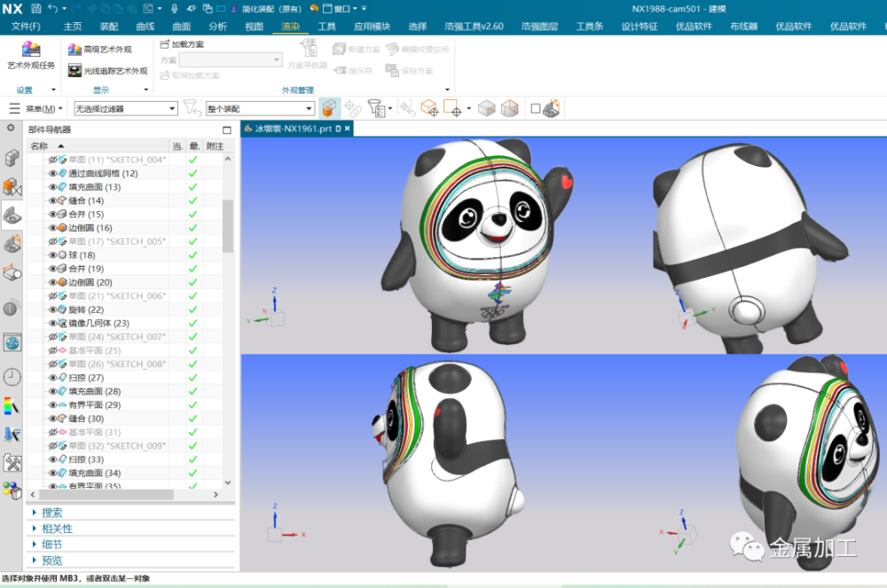
Task: Open constraint navigator icon in sidebar
Action: (x=12, y=186)
